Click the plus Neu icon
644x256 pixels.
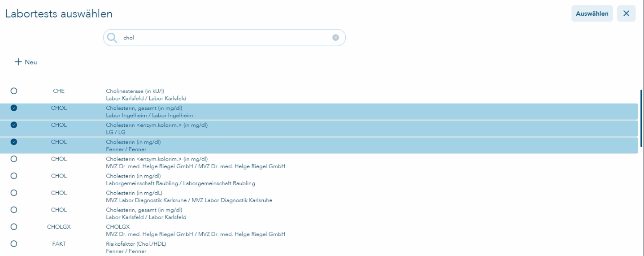tap(18, 62)
